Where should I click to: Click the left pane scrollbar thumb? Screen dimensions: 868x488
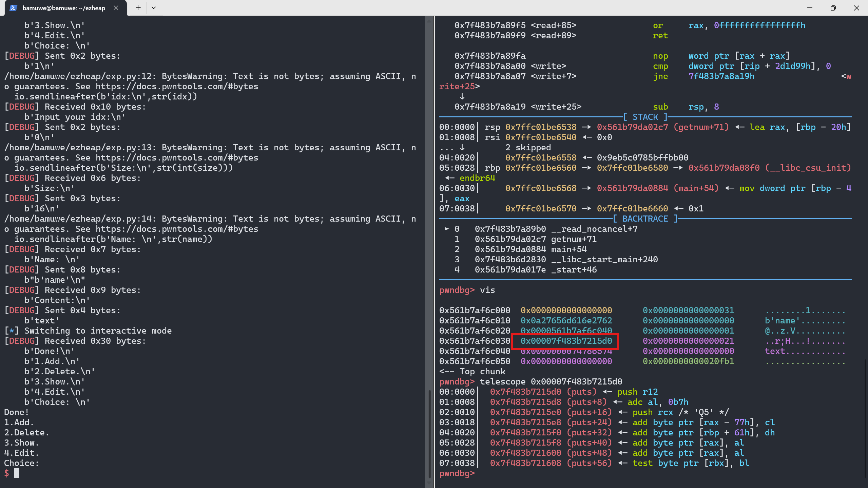point(429,434)
